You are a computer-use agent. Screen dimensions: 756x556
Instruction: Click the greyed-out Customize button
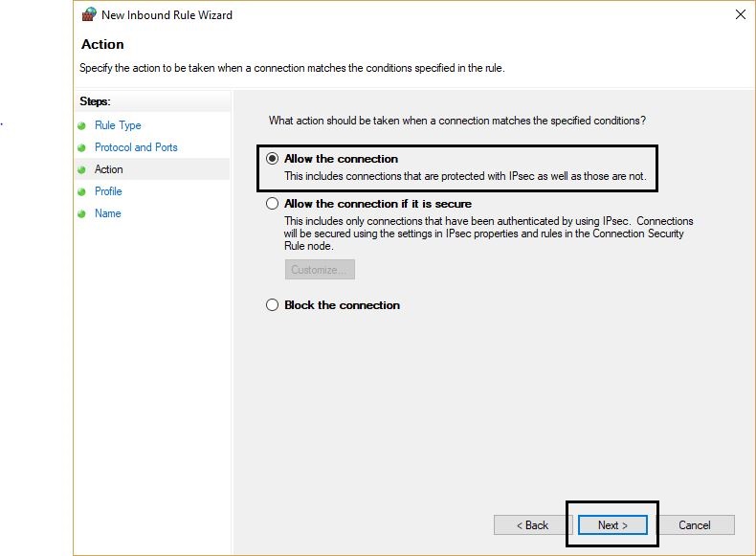tap(320, 270)
